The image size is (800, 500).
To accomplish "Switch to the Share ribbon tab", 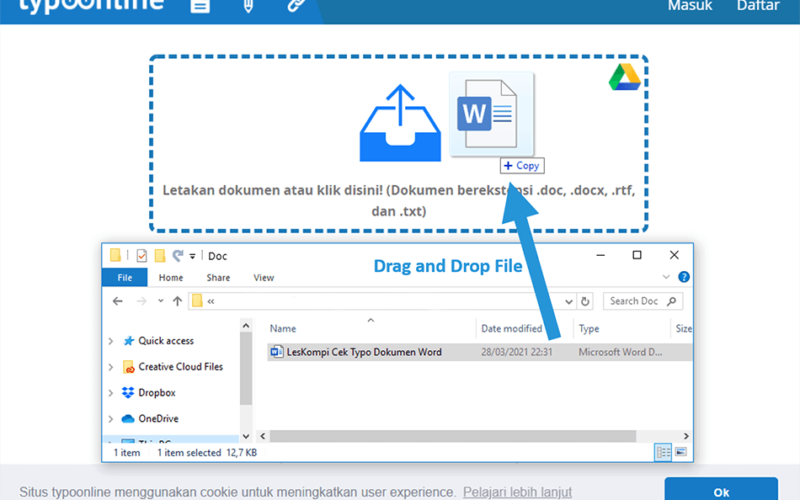I will (x=218, y=278).
